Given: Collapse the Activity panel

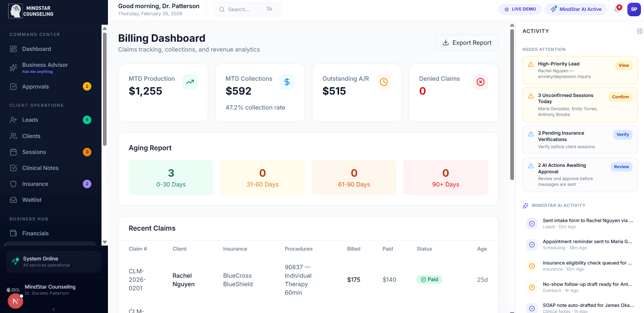Looking at the screenshot, I should 640,31.
